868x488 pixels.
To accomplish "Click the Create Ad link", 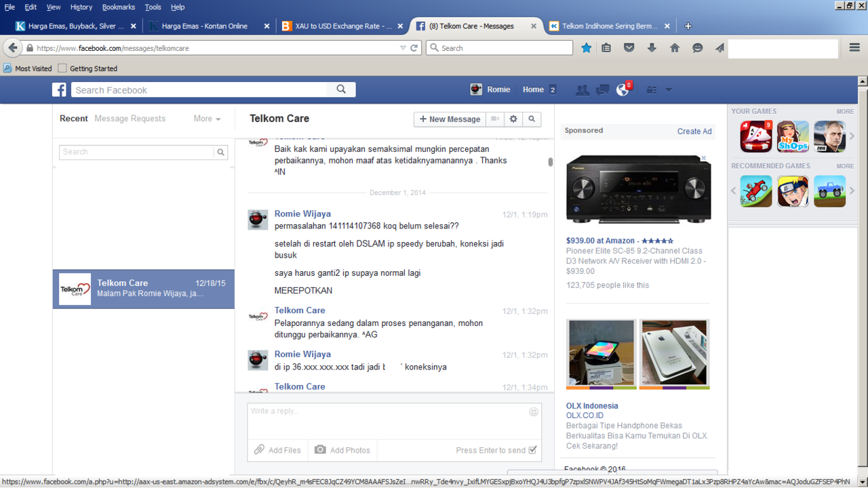I will tap(694, 131).
